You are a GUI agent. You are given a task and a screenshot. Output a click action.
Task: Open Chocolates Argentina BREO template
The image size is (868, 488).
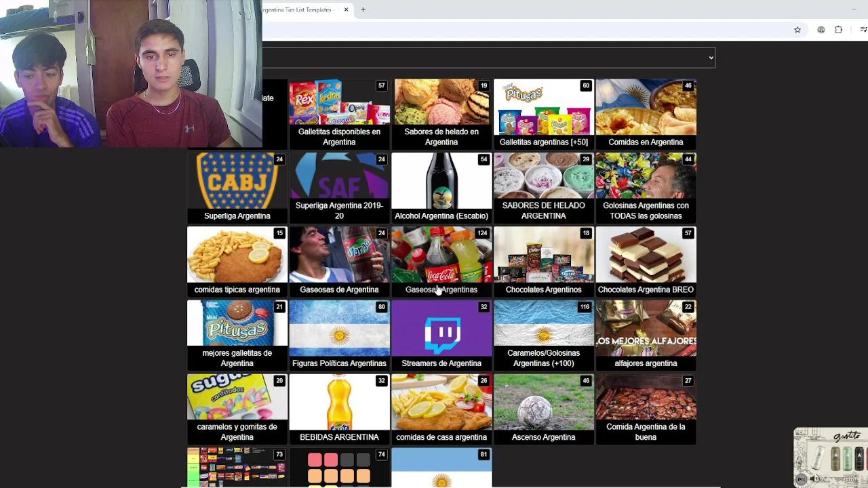click(646, 262)
